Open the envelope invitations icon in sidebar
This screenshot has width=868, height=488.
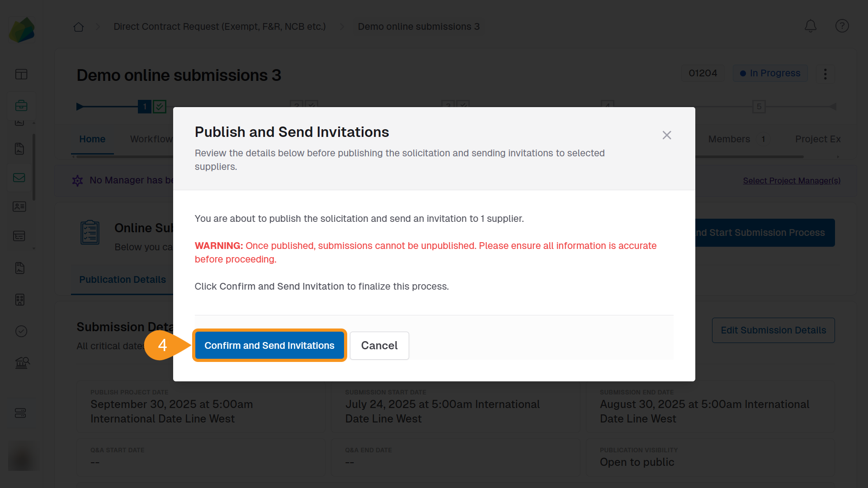click(x=19, y=178)
